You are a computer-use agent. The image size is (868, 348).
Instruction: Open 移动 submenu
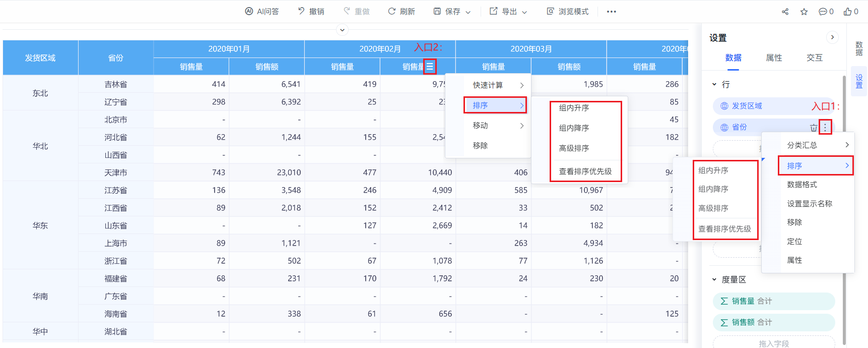click(498, 126)
